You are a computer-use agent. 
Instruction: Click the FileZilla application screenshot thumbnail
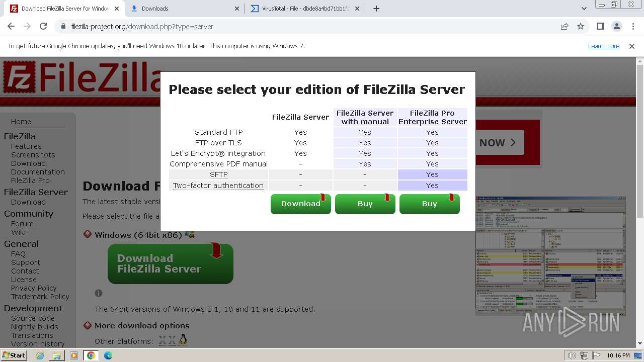(x=550, y=256)
